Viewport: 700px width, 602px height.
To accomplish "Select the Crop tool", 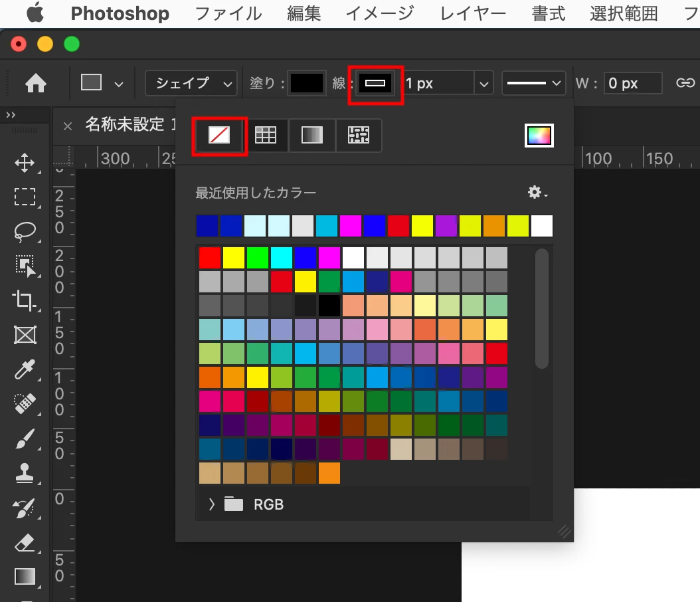I will click(25, 300).
